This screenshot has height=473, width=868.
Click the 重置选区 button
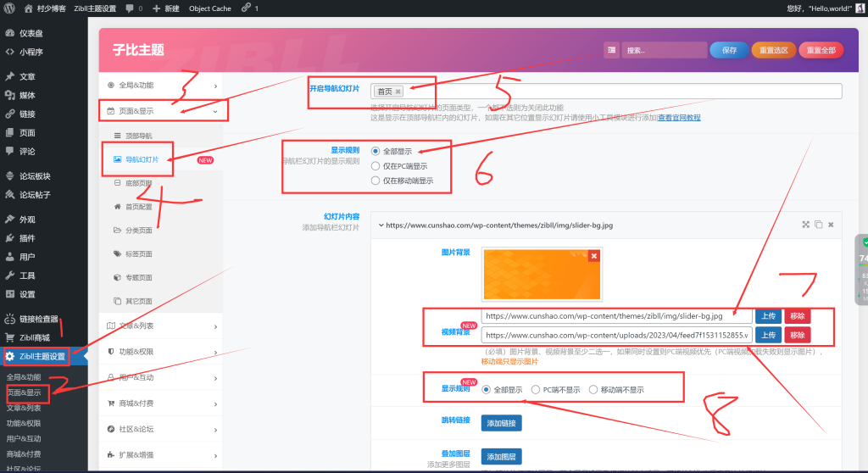(773, 50)
